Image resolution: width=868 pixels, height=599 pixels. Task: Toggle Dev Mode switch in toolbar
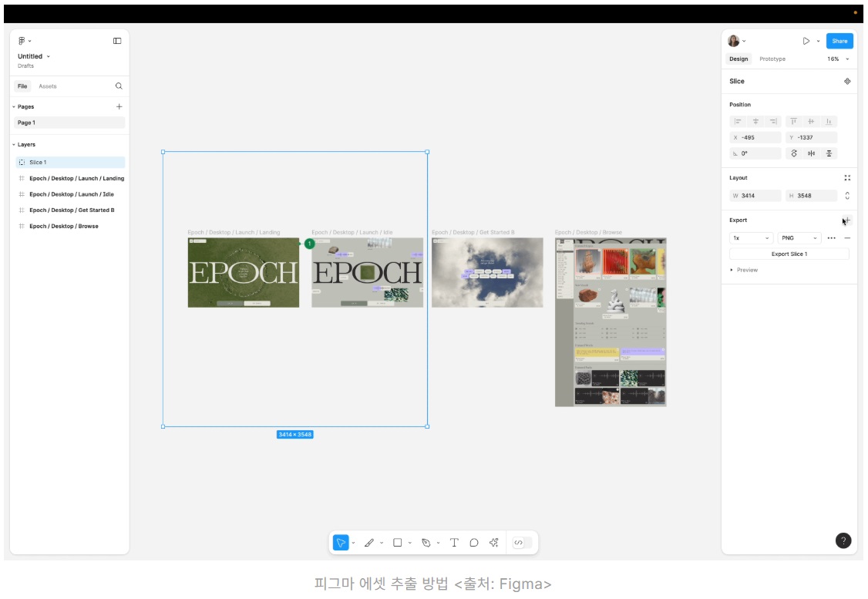523,543
